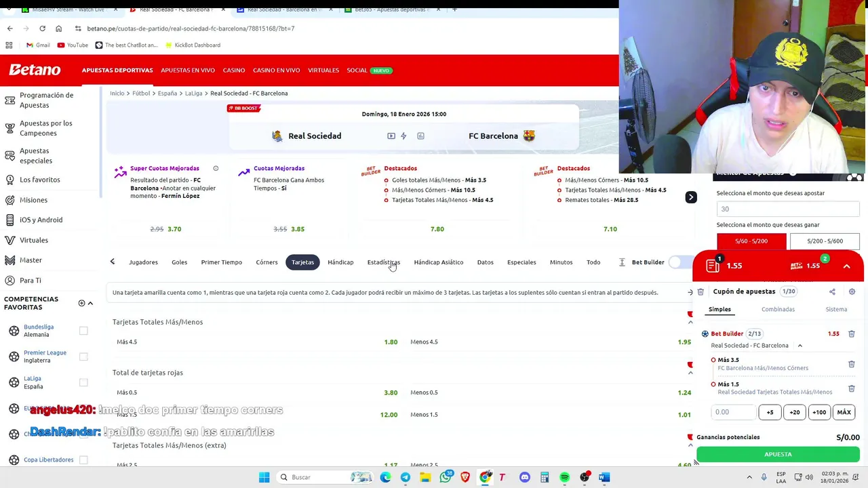The image size is (868, 488).
Task: Show next featured bets with arrow
Action: pos(690,197)
